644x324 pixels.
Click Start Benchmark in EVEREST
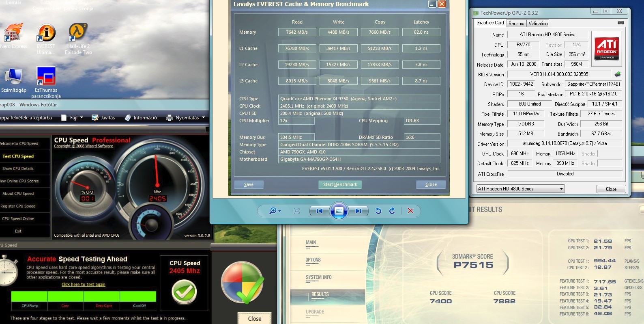(x=340, y=184)
